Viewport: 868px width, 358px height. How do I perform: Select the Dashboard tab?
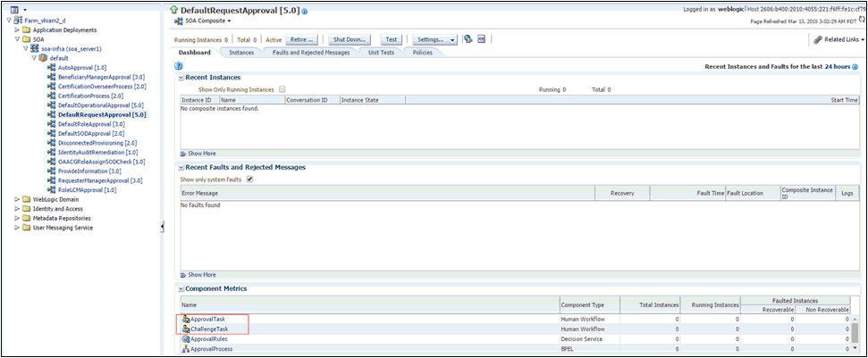(x=194, y=53)
